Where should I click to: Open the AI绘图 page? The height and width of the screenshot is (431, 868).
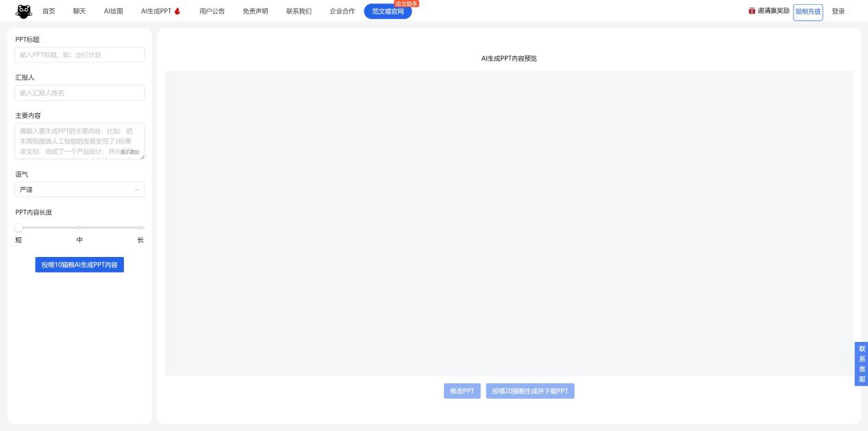click(x=114, y=12)
